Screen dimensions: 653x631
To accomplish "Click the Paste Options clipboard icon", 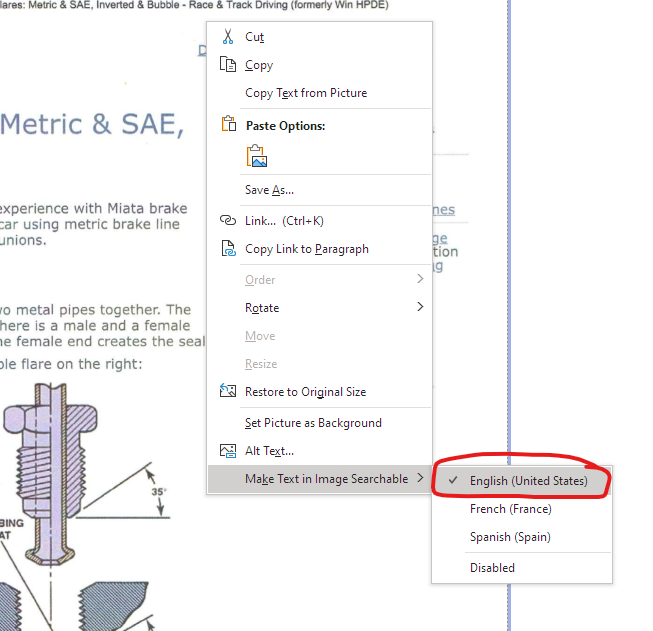I will click(x=226, y=126).
